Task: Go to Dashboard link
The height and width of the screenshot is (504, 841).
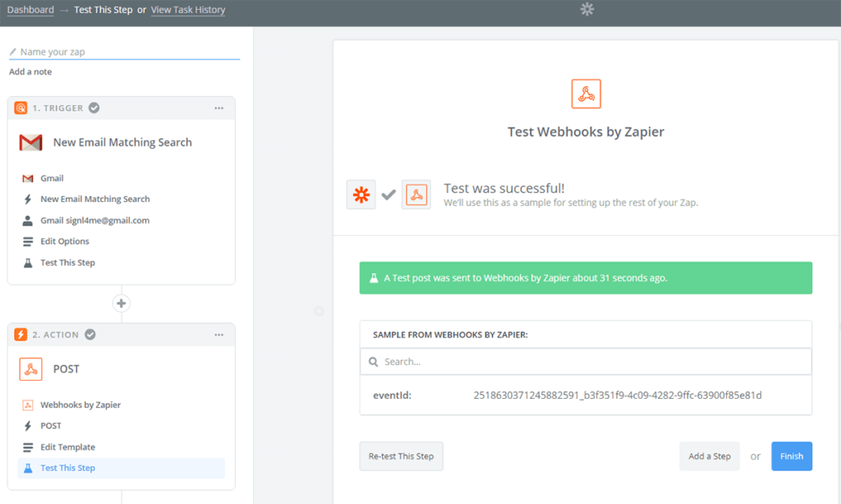Action: coord(30,10)
